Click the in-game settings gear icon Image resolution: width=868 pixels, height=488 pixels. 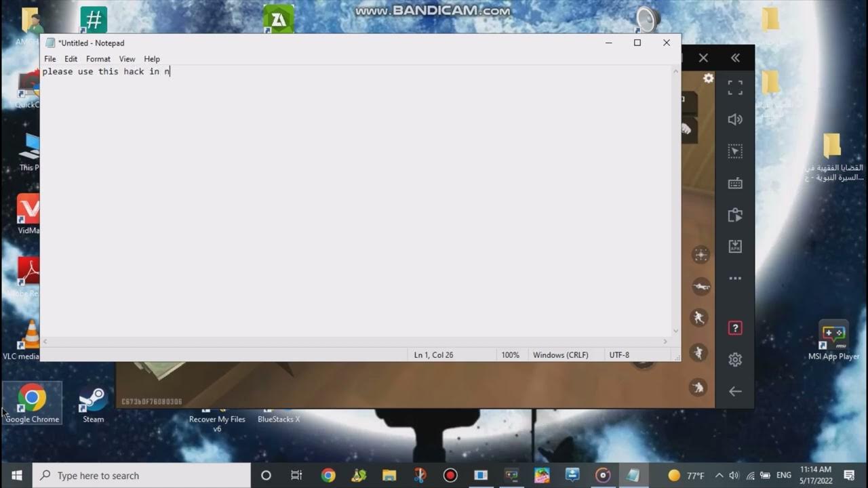pos(708,79)
